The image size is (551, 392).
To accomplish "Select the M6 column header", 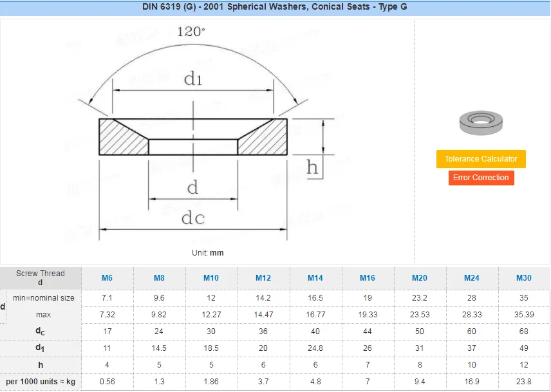I will 106,278.
